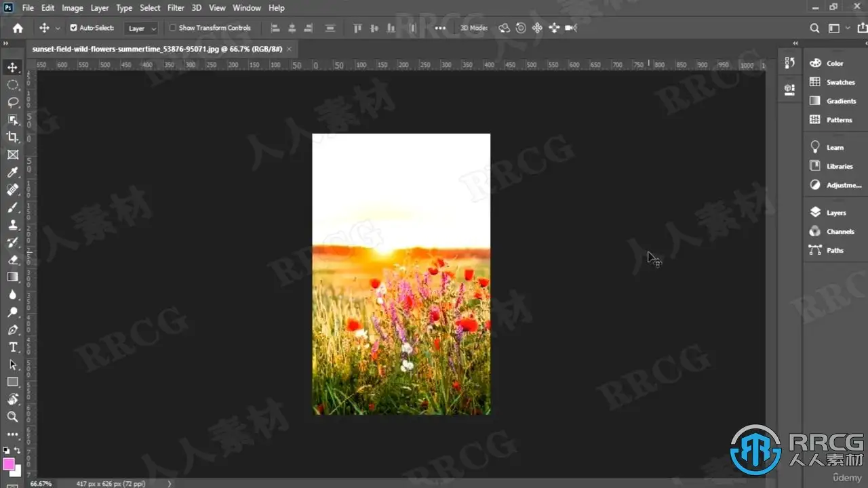
Task: Open the Edit Toolbar three-dots button
Action: (x=12, y=434)
